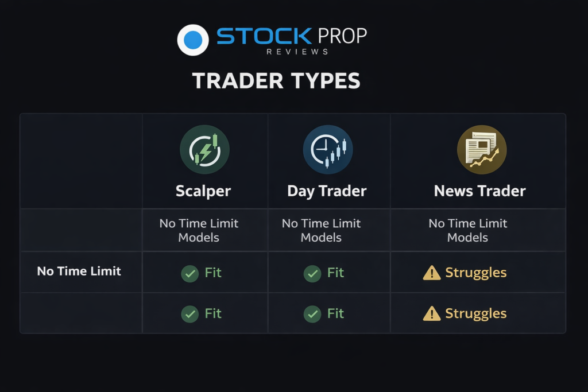Select the Day Trader column heading
Screen dimensions: 588x392
click(327, 191)
